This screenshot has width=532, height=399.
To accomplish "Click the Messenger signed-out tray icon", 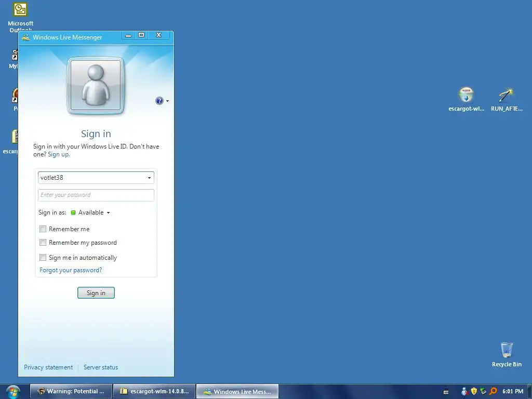I will pos(464,391).
